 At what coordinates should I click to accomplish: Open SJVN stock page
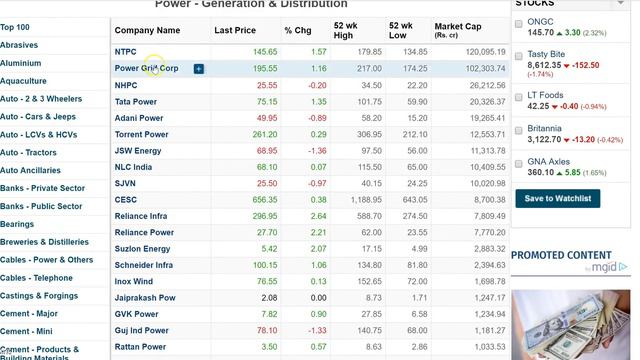point(125,183)
